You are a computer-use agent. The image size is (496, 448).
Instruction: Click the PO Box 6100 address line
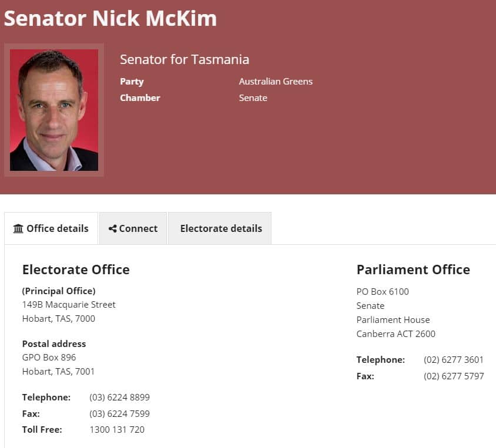383,291
